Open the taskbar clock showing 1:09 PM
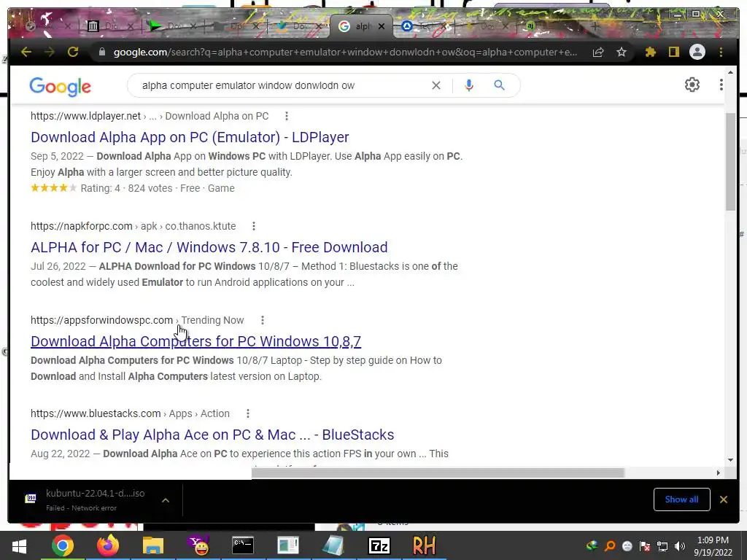Screen dimensions: 747x560 pyautogui.click(x=713, y=546)
